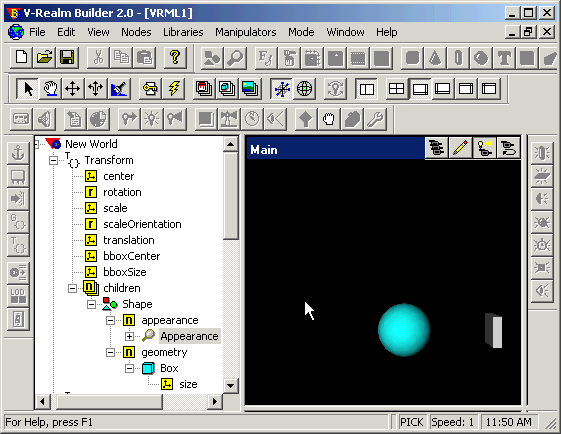Viewport: 561px width, 434px height.
Task: Select the center field in tree
Action: [x=118, y=176]
